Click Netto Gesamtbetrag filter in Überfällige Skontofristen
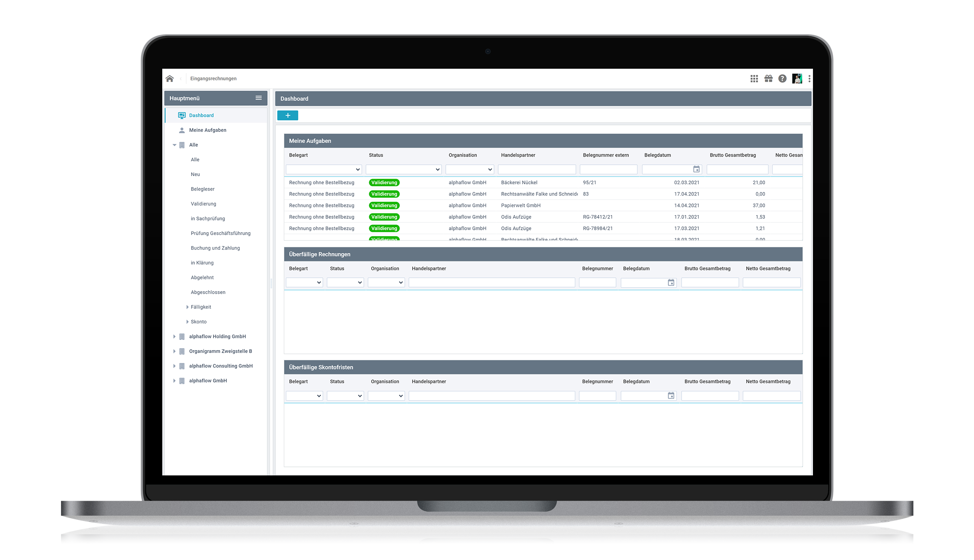974x560 pixels. pos(771,396)
